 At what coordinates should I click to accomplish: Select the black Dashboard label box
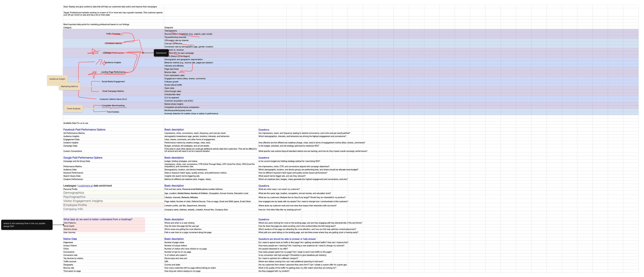click(161, 53)
